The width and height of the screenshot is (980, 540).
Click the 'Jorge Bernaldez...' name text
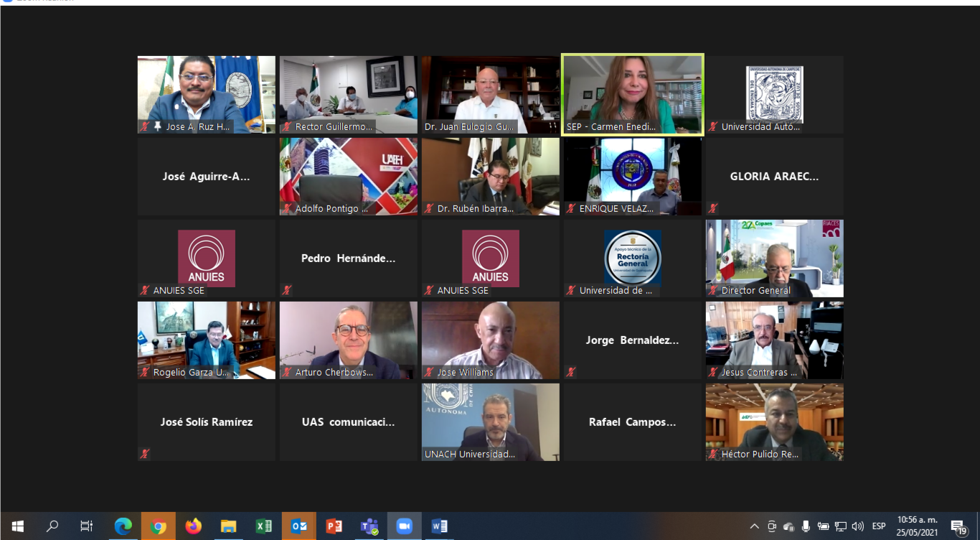pyautogui.click(x=633, y=340)
